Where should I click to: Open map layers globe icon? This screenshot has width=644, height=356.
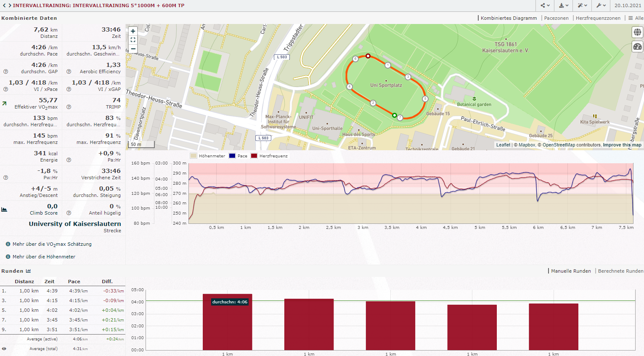(x=637, y=32)
